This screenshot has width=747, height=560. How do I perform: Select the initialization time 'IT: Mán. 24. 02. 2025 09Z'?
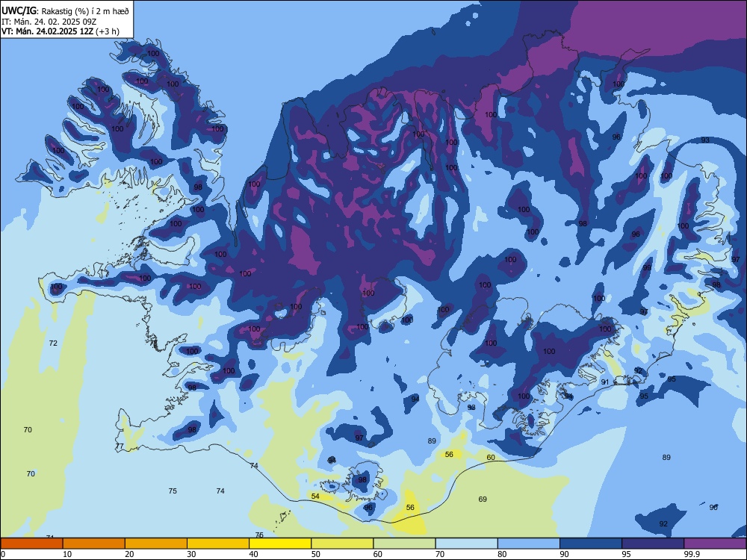[49, 22]
